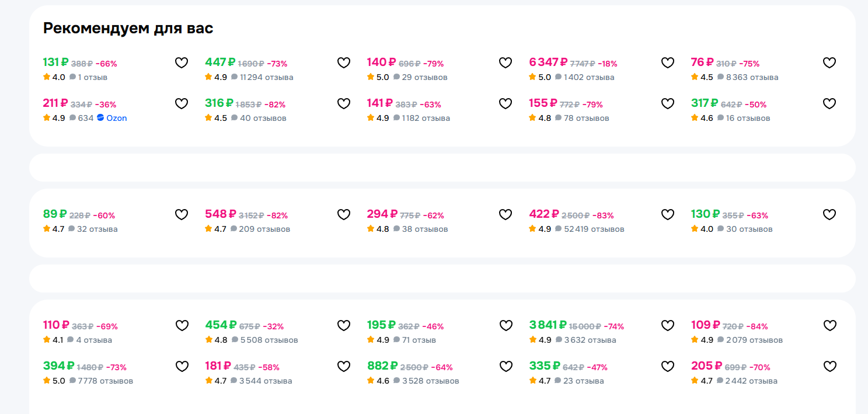The image size is (868, 414).
Task: Favorite the 447 ₽ product with heart icon
Action: pos(344,63)
